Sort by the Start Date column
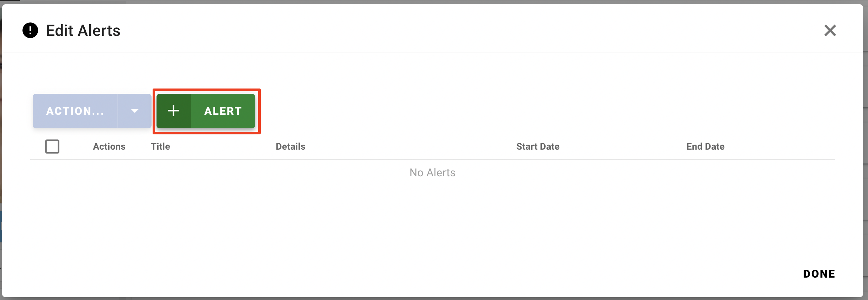 tap(538, 146)
